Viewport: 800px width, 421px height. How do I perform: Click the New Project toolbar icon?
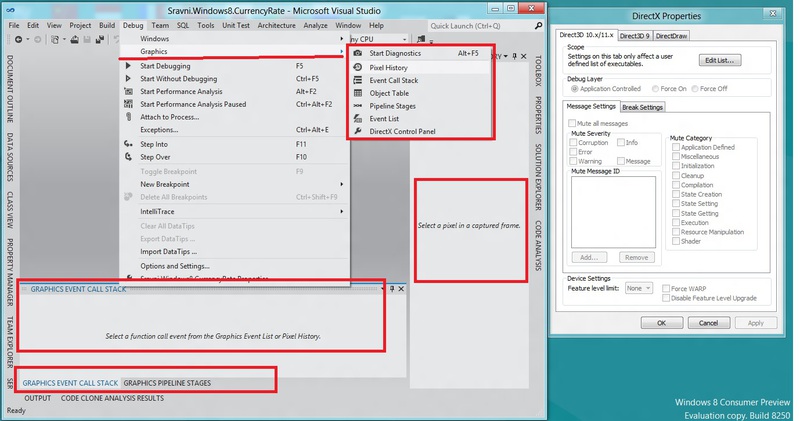[55, 39]
